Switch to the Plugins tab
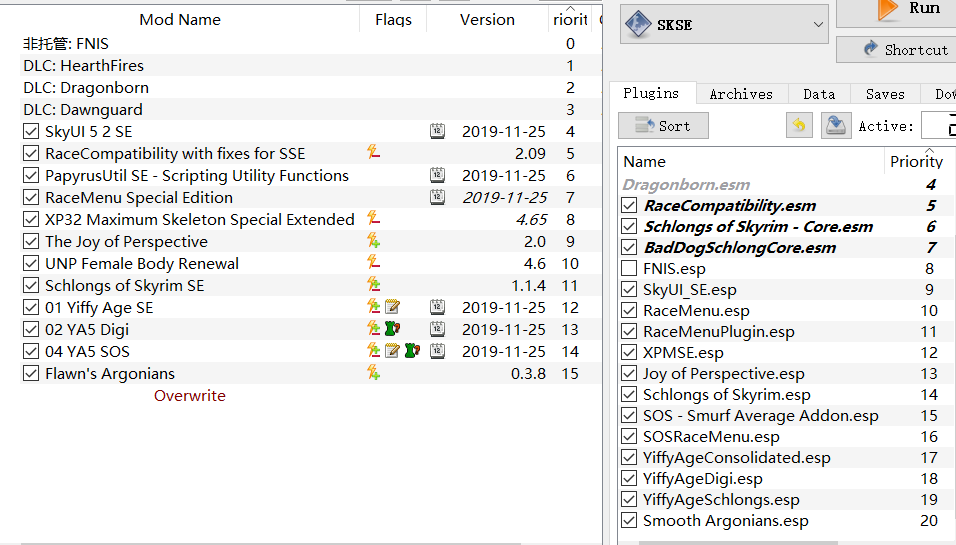This screenshot has width=956, height=545. pos(651,93)
